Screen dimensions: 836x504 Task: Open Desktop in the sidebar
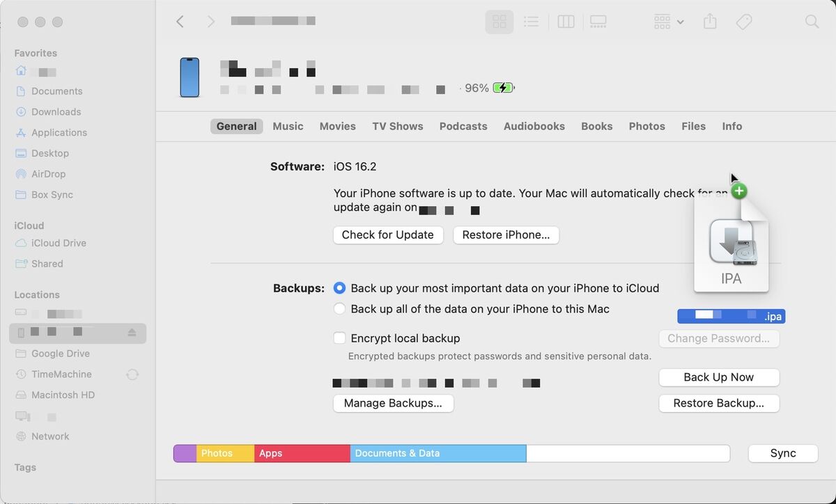[x=50, y=153]
